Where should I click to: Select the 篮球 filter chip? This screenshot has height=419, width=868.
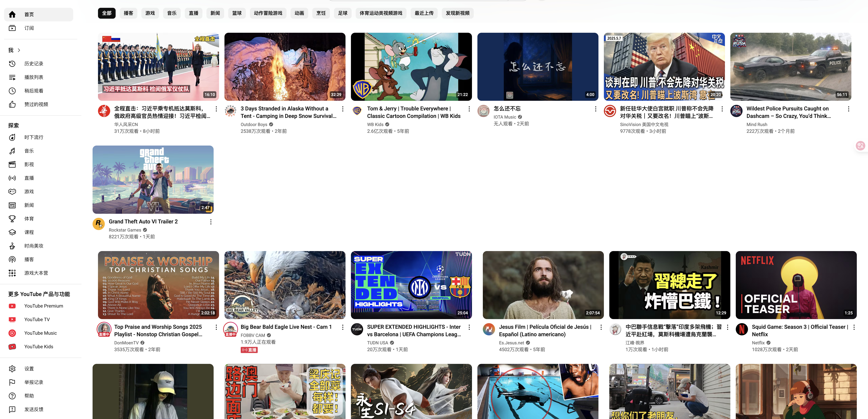coord(237,13)
